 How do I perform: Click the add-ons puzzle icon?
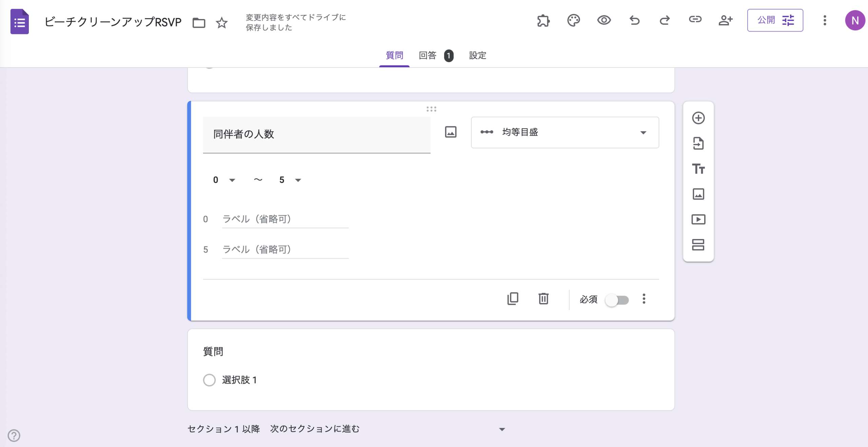pyautogui.click(x=543, y=20)
